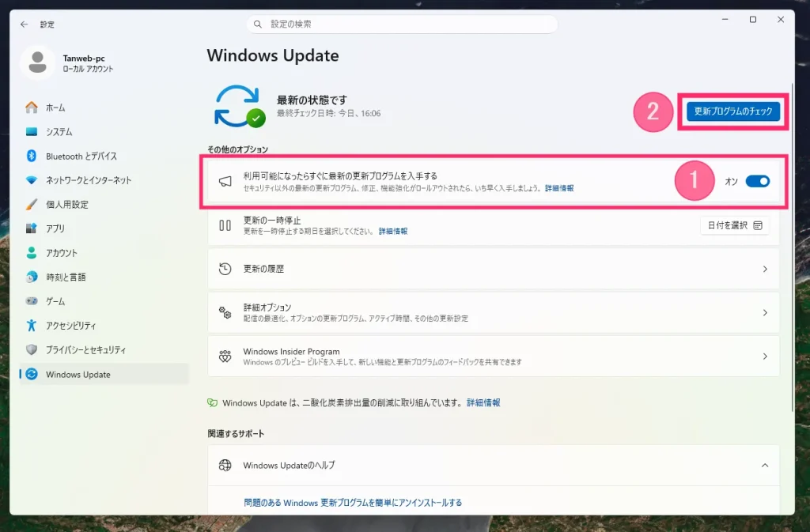
Task: Click the ゲーム controller icon
Action: [x=32, y=301]
